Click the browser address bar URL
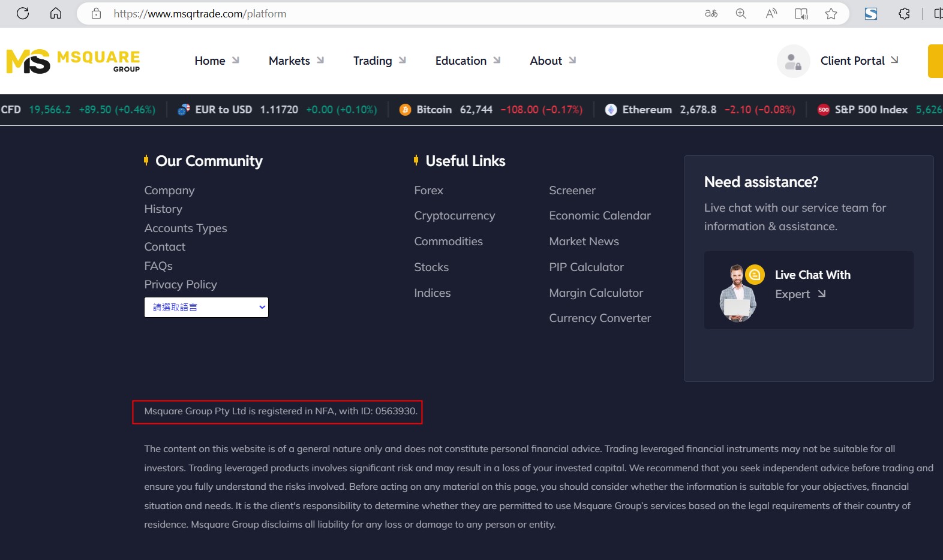 point(200,13)
